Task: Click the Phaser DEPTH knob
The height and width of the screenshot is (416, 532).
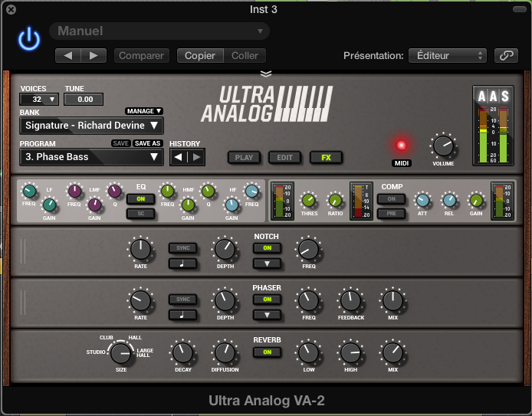Action: [x=225, y=300]
